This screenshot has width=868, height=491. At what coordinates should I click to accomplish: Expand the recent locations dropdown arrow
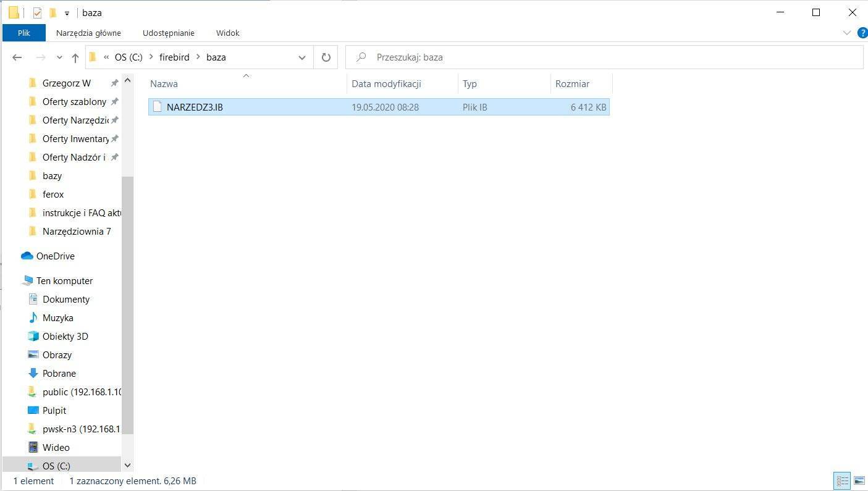pos(59,57)
